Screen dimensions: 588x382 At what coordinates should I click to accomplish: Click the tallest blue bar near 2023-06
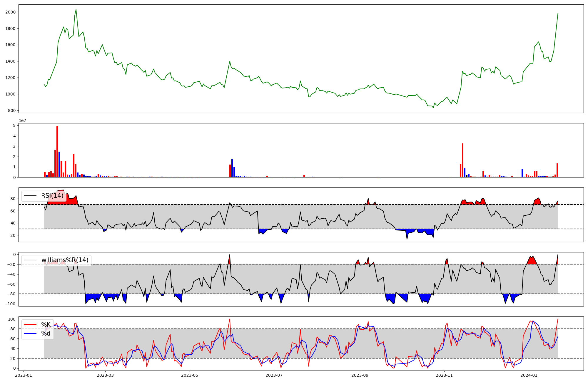(232, 168)
